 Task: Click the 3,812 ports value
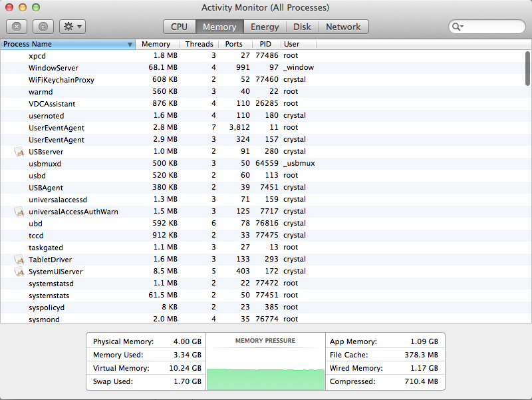click(239, 127)
